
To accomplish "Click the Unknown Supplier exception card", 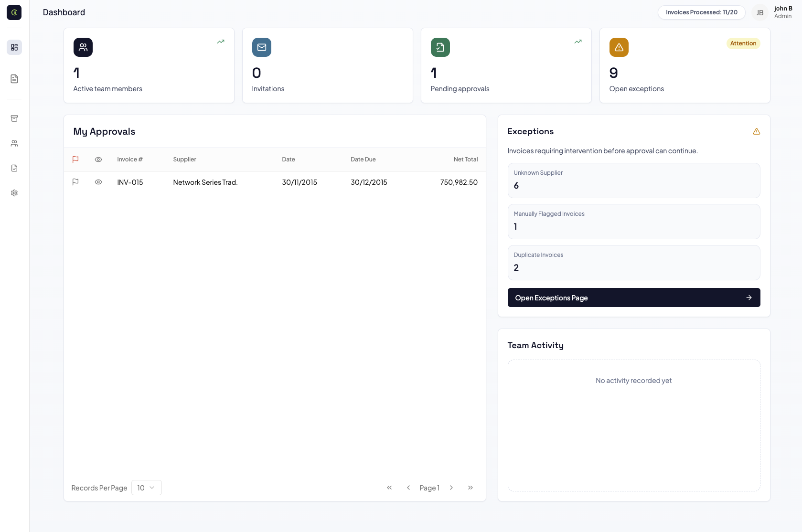I will 633,181.
